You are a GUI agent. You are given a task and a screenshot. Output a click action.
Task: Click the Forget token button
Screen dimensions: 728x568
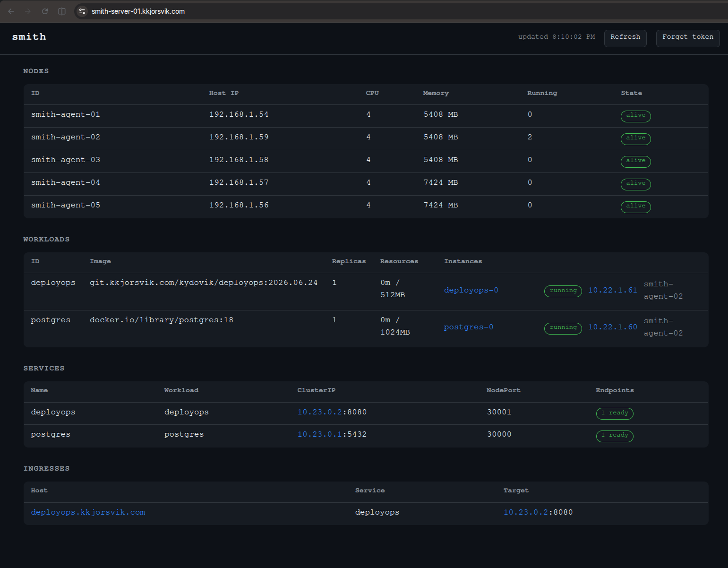point(687,38)
